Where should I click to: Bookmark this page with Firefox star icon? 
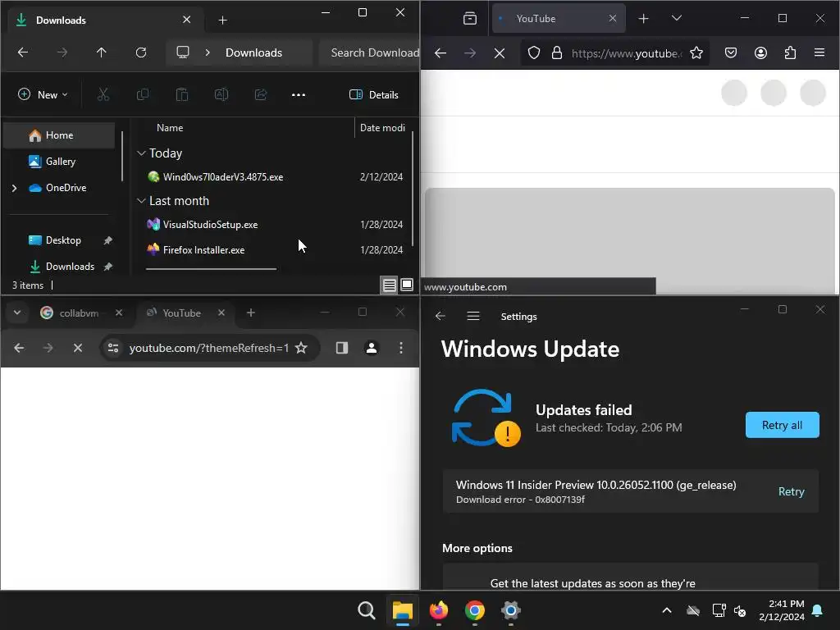[x=696, y=53]
